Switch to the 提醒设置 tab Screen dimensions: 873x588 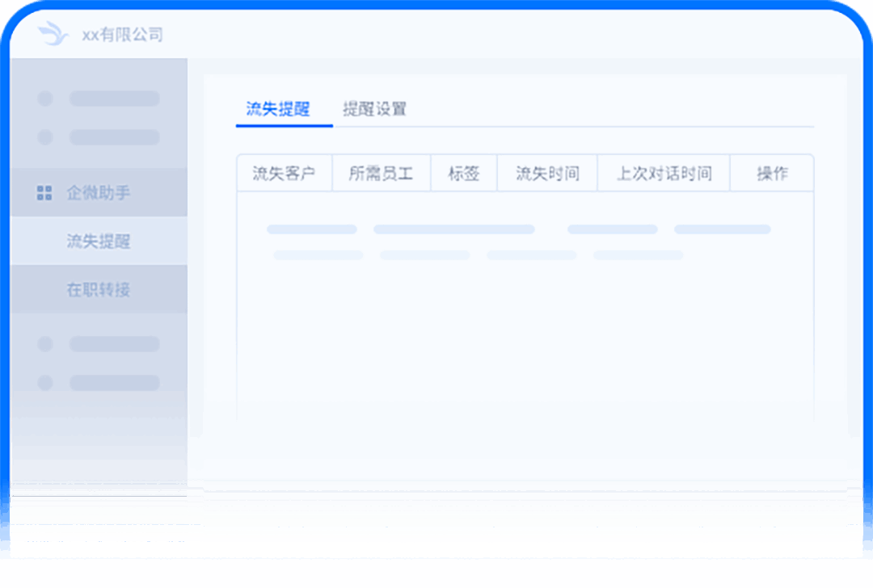(x=374, y=110)
